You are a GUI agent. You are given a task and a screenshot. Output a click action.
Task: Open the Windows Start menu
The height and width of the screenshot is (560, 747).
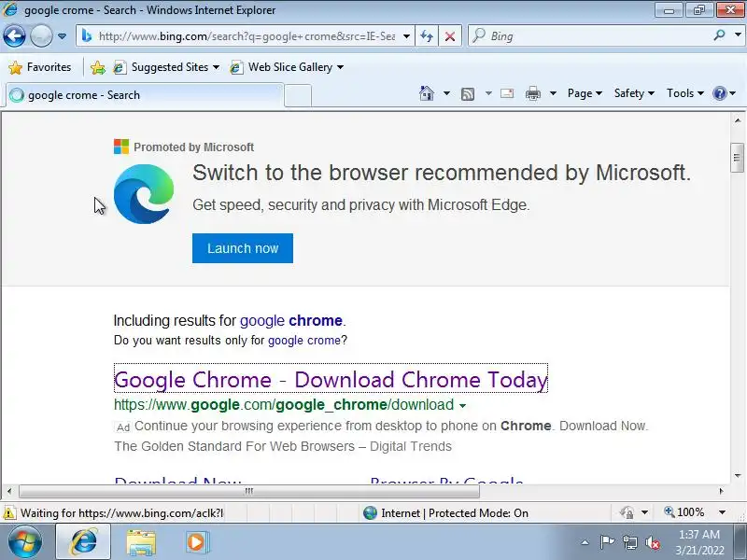point(25,542)
